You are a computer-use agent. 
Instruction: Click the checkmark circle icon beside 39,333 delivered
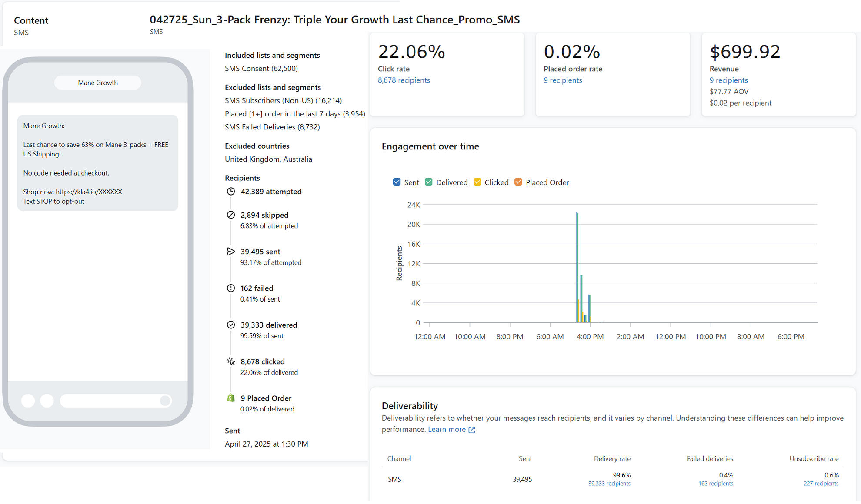pyautogui.click(x=231, y=325)
